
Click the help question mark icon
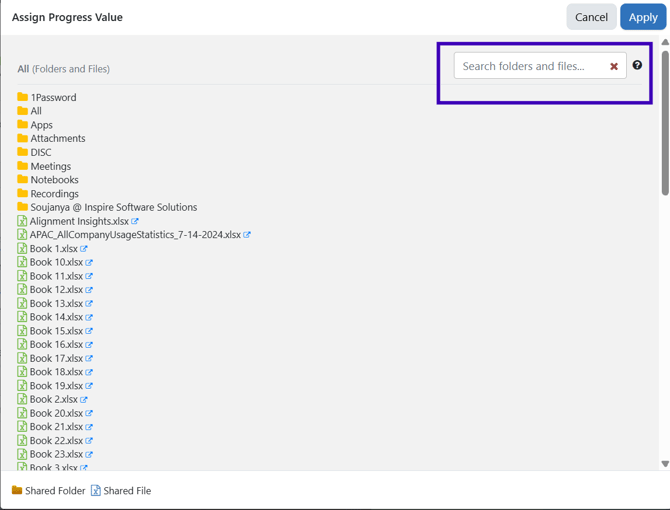tap(637, 66)
